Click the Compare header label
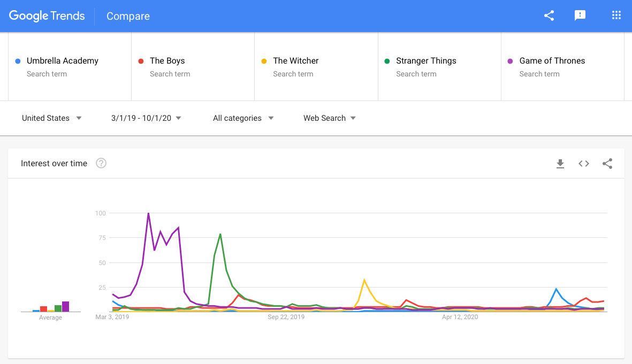Screen dimensions: 632x364 pyautogui.click(x=128, y=16)
